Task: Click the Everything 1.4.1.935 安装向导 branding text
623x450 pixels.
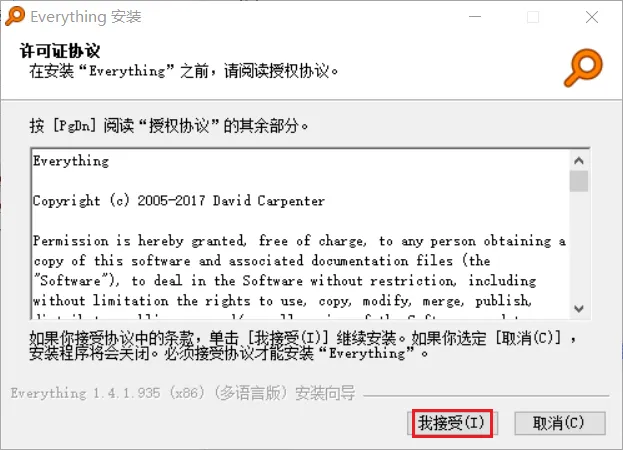Action: 183,393
